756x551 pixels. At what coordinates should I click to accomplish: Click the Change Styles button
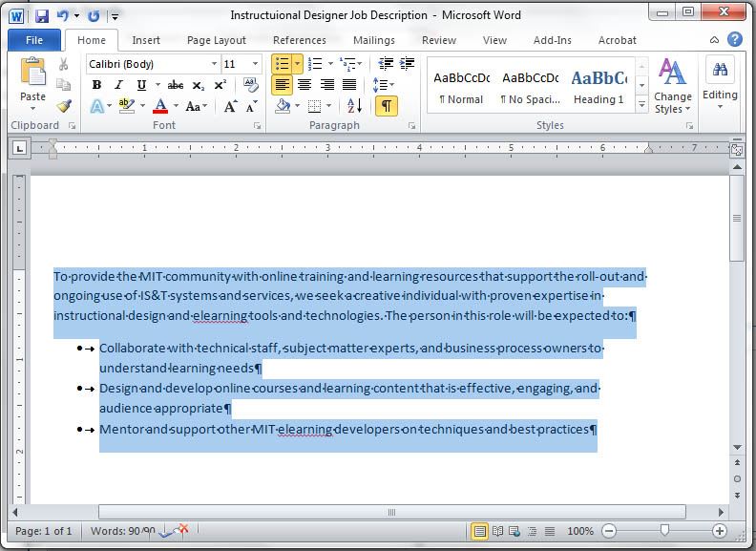tap(673, 86)
